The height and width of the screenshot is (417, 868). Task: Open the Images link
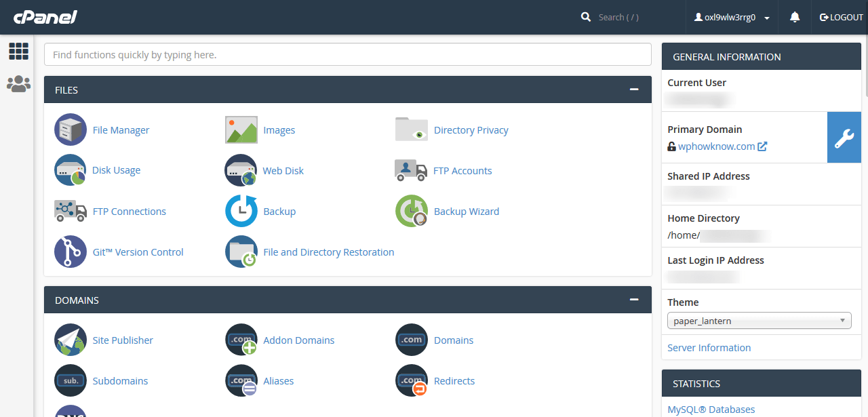click(279, 130)
